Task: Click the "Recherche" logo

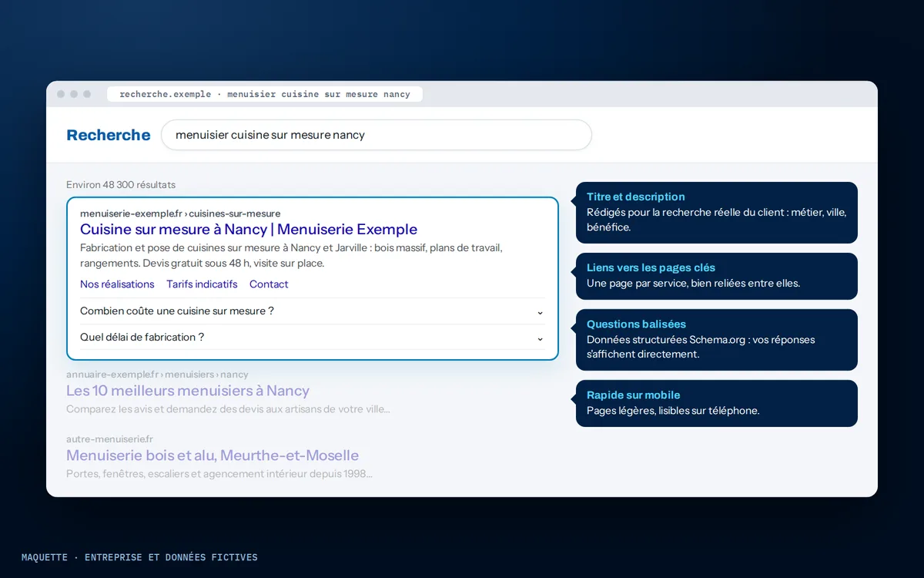Action: pos(109,135)
